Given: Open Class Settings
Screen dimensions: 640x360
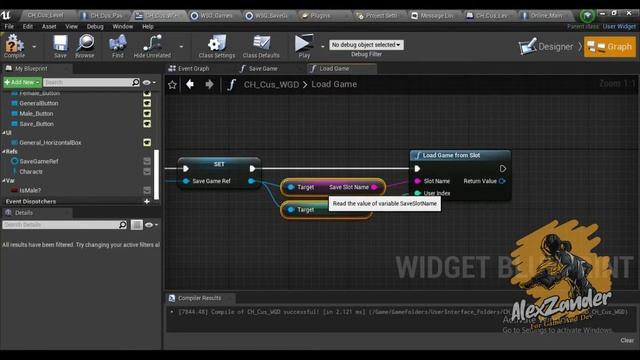Looking at the screenshot, I should pyautogui.click(x=217, y=46).
